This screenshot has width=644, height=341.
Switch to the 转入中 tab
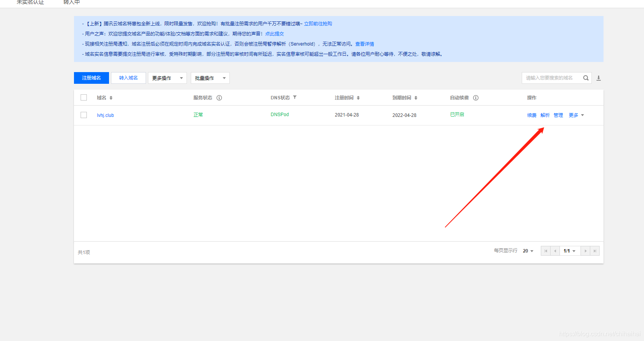coord(72,2)
